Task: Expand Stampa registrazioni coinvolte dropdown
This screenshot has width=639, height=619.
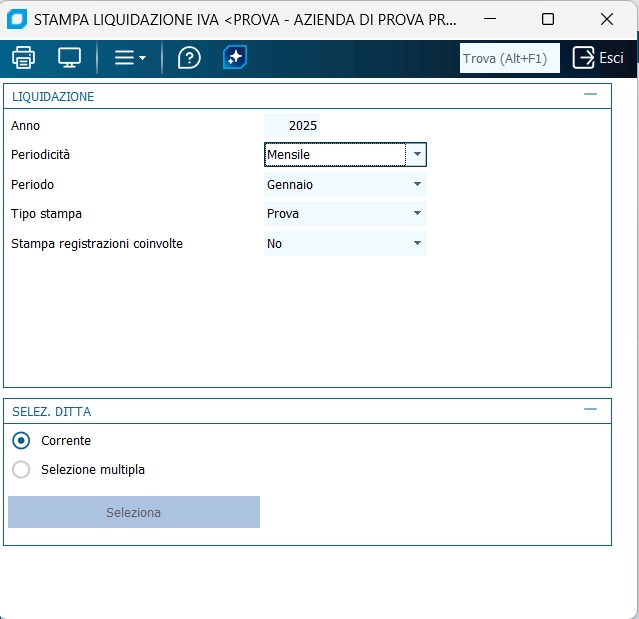Action: click(x=416, y=243)
